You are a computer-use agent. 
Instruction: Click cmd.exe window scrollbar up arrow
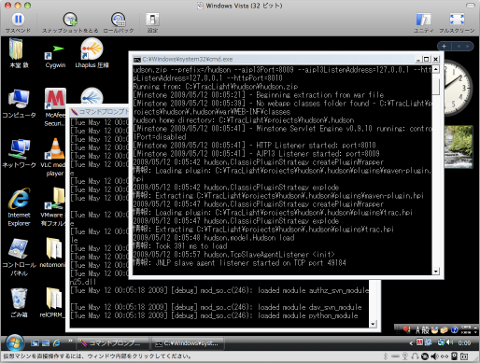tap(436, 69)
